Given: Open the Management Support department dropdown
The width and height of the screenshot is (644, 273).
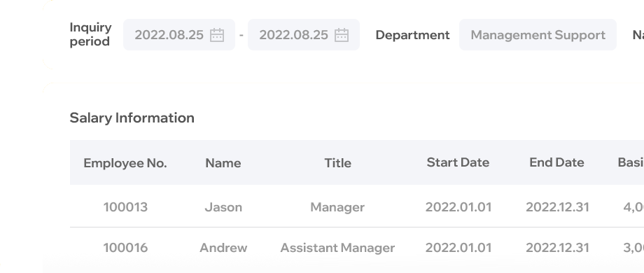Looking at the screenshot, I should (x=538, y=34).
